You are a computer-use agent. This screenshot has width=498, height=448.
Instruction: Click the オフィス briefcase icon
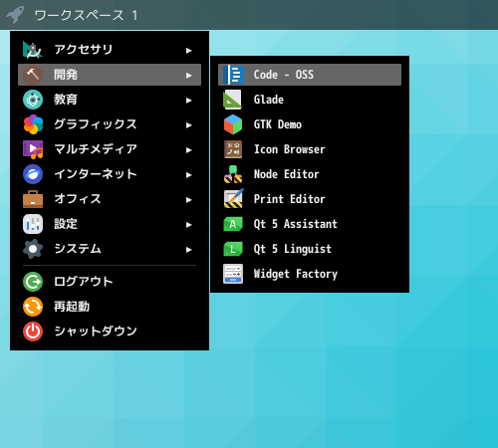(33, 199)
